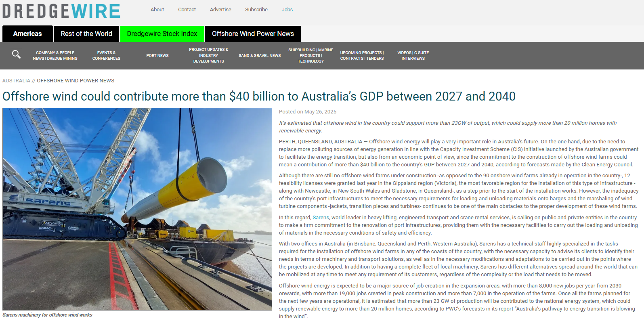
Task: Click the Sarens crane article photo
Action: 137,209
